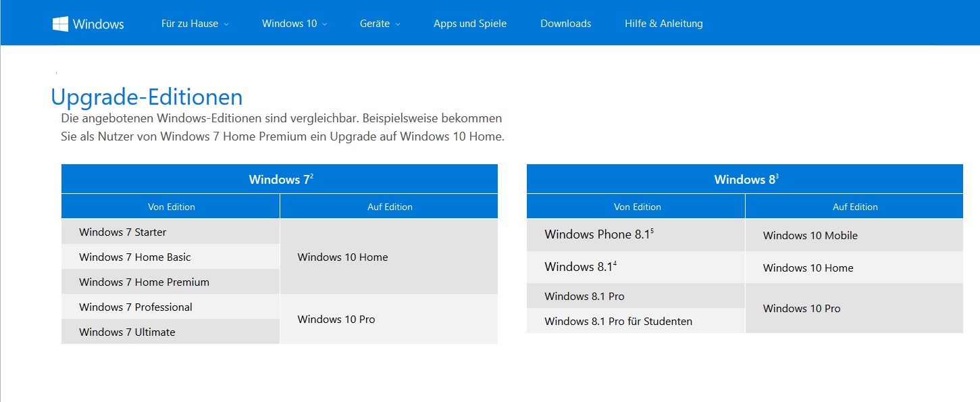
Task: Open the Geräte navigation menu
Action: click(375, 24)
